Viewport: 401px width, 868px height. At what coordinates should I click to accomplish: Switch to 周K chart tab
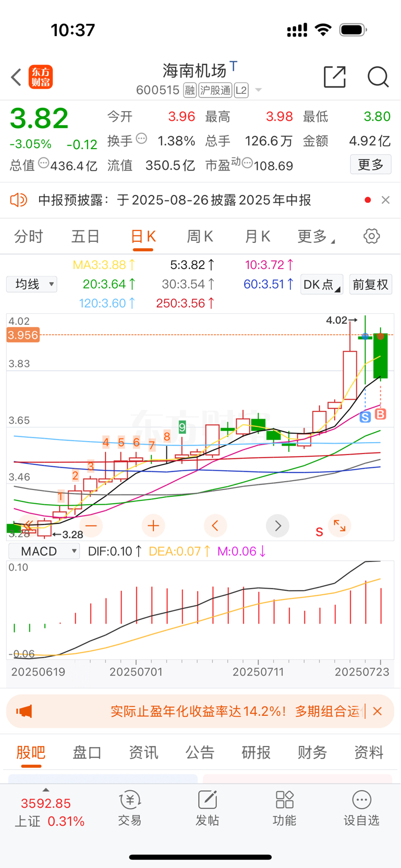pyautogui.click(x=200, y=237)
